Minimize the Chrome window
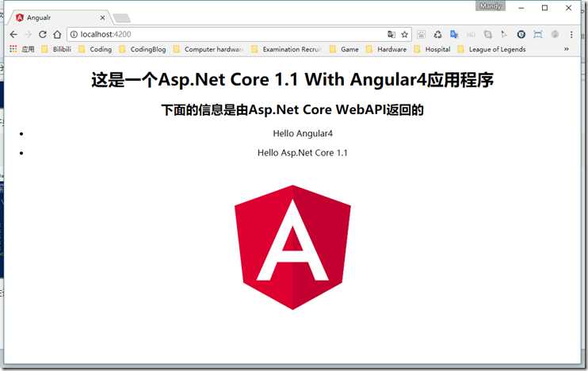 click(x=521, y=8)
